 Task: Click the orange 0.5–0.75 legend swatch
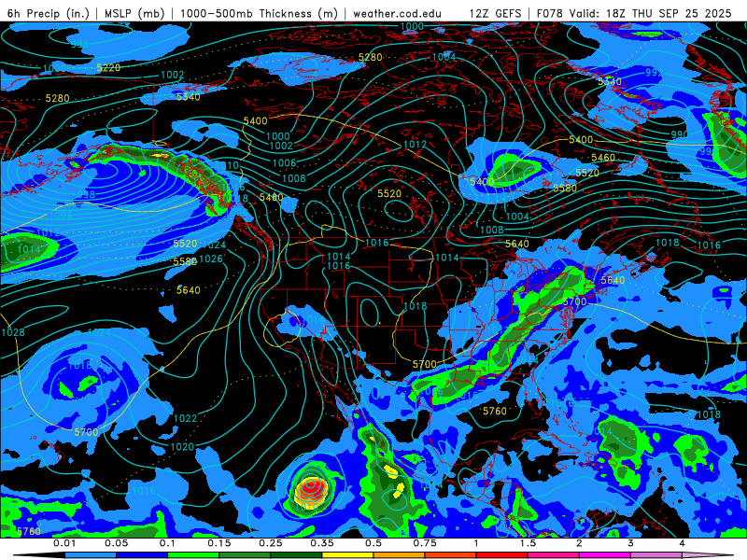pyautogui.click(x=400, y=555)
